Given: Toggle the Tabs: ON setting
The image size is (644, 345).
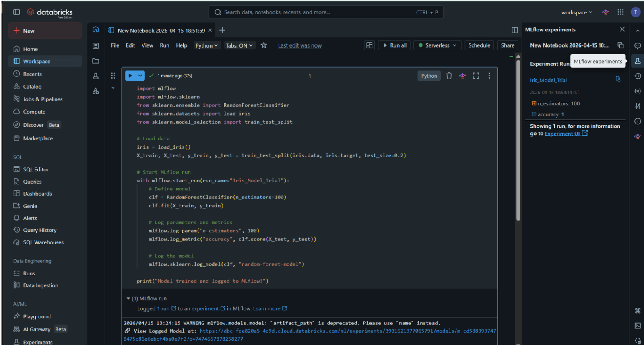Looking at the screenshot, I should pyautogui.click(x=239, y=45).
